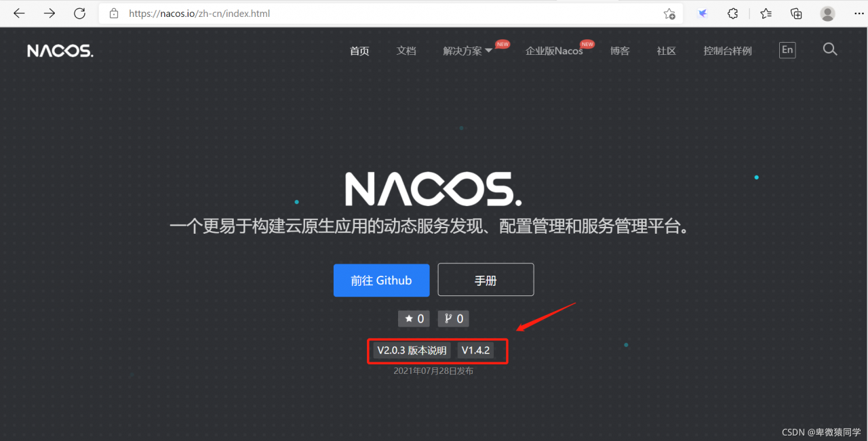The image size is (868, 441).
Task: Open V2.0.3 版本说明 link
Action: [412, 350]
